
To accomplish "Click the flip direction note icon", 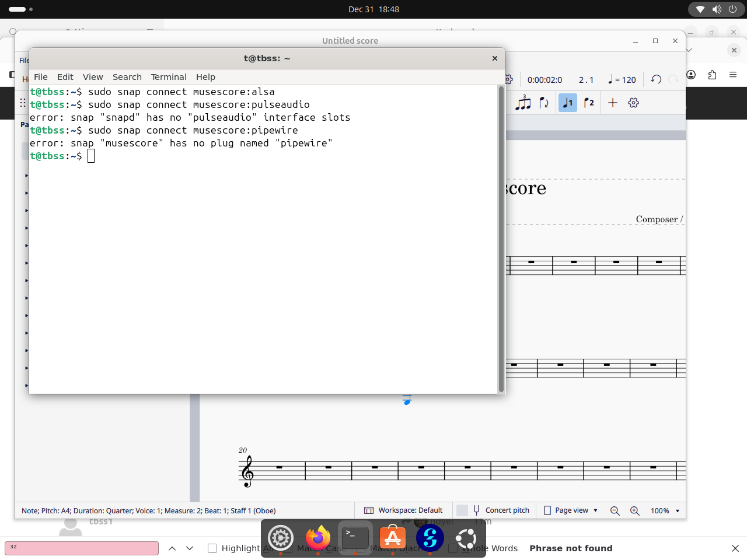I will click(x=544, y=103).
